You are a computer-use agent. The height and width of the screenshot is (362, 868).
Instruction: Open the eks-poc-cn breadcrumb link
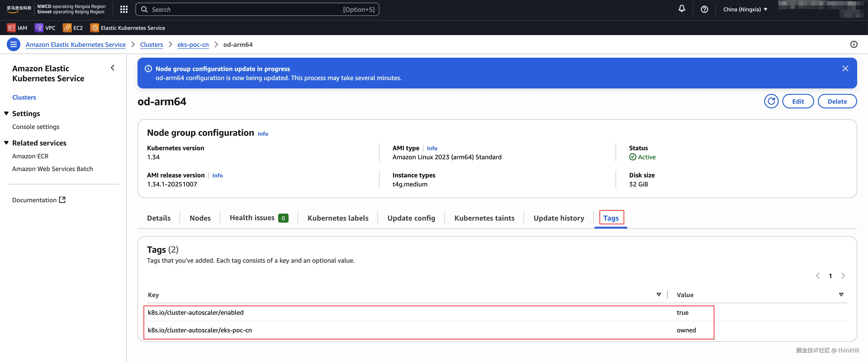click(x=193, y=45)
